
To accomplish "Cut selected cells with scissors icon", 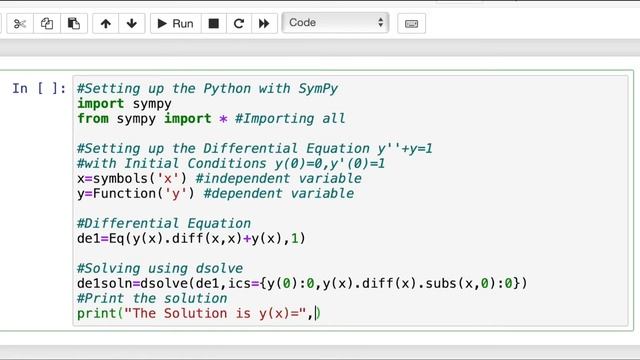I will point(20,24).
